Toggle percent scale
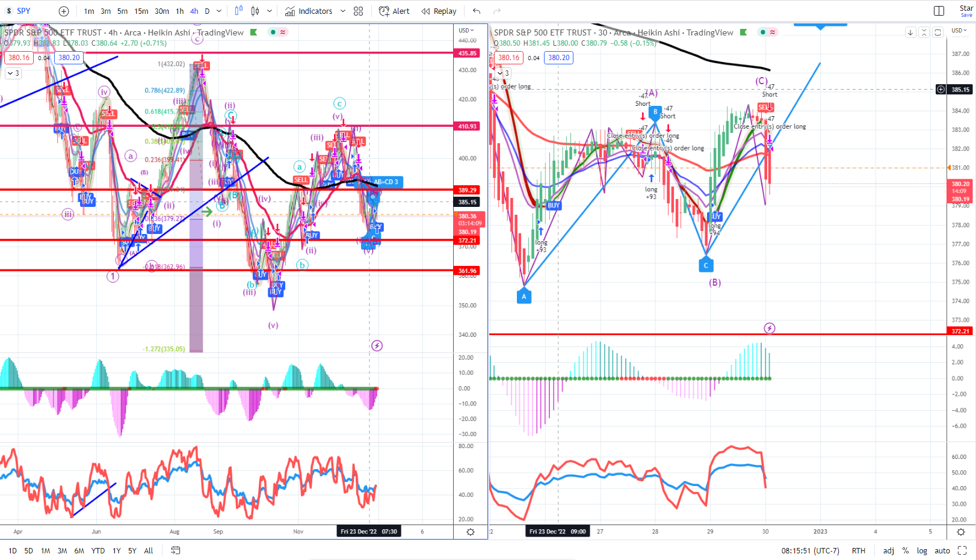 (906, 550)
